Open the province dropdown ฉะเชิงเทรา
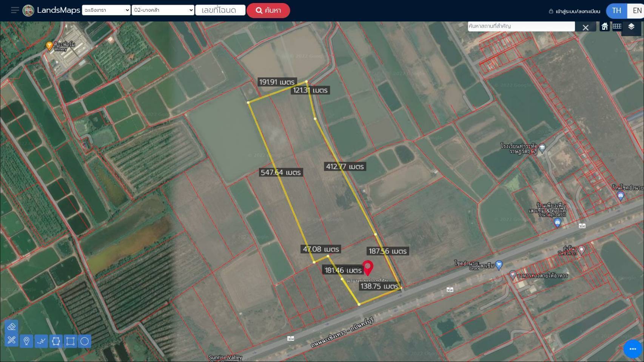 tap(106, 10)
